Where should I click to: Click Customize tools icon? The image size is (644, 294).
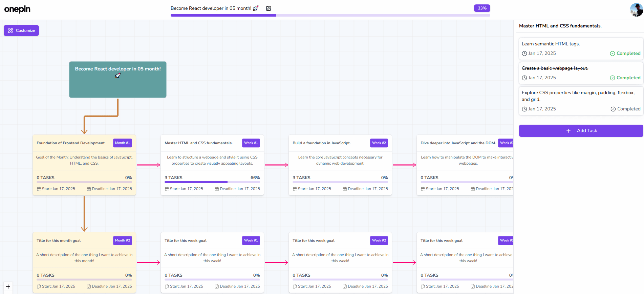(x=10, y=30)
